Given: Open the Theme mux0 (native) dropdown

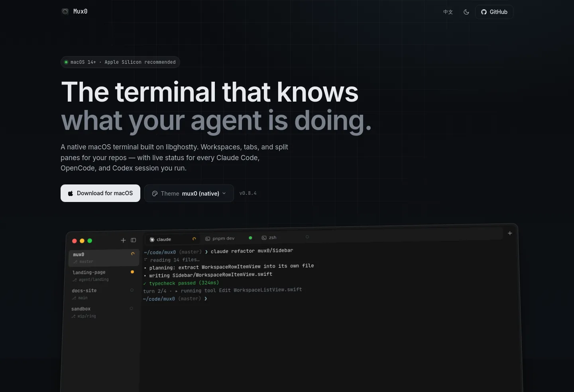Looking at the screenshot, I should tap(189, 193).
